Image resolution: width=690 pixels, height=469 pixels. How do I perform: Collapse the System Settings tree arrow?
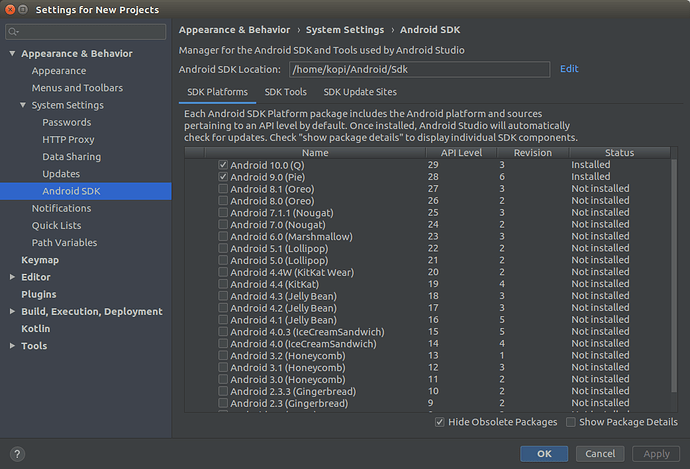(23, 105)
